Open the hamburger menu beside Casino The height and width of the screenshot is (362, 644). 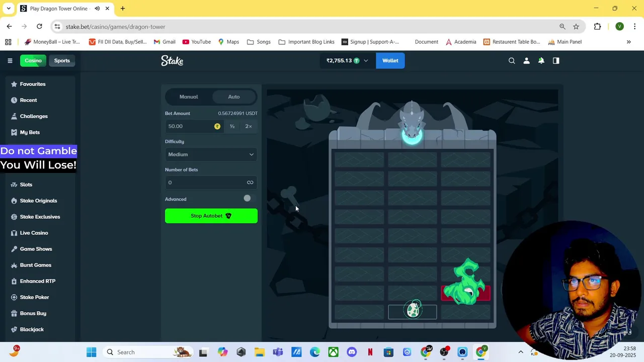point(10,61)
